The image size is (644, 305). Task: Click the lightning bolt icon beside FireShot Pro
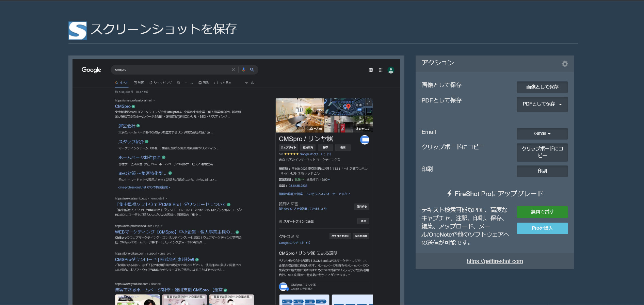pyautogui.click(x=450, y=193)
